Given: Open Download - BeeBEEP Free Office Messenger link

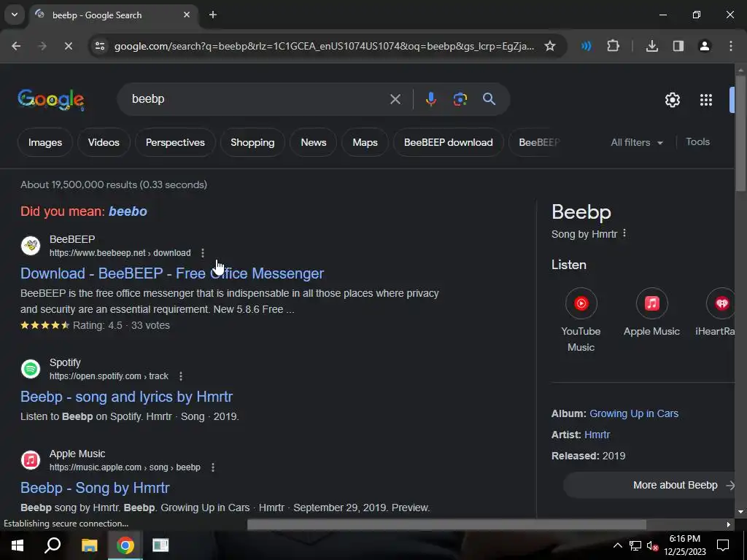Looking at the screenshot, I should [172, 273].
